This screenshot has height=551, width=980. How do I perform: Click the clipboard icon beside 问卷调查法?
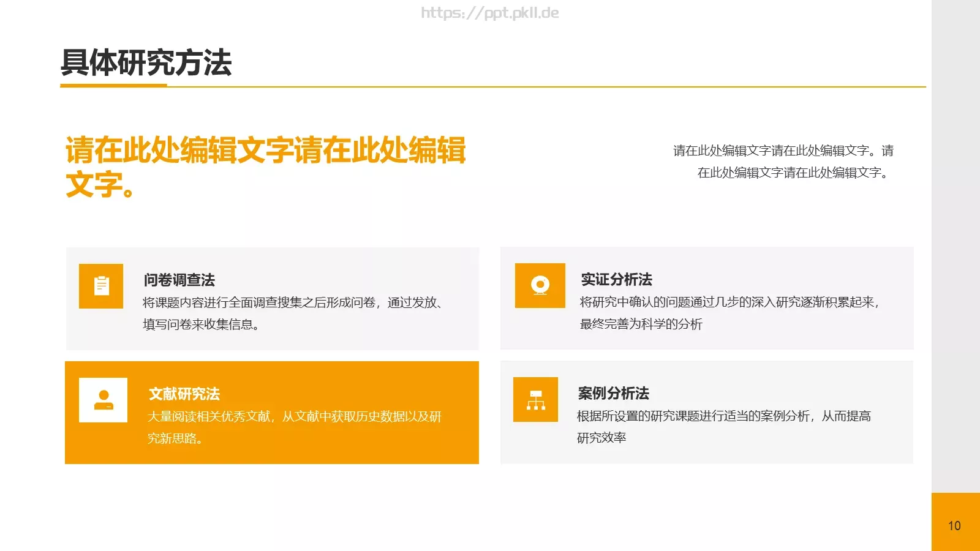pos(101,286)
